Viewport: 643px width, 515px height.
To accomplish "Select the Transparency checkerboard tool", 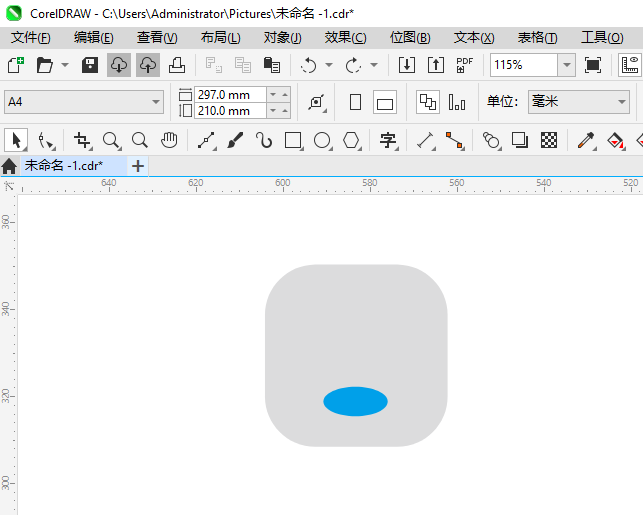I will 549,140.
